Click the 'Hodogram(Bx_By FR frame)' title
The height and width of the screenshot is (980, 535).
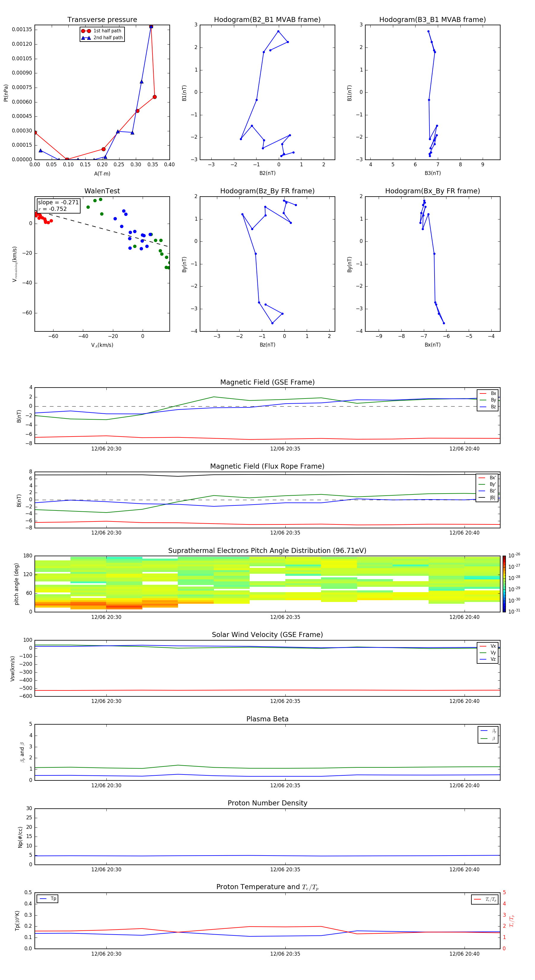point(432,191)
